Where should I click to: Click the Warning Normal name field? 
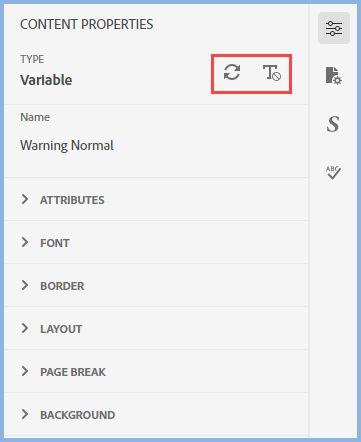(x=67, y=146)
